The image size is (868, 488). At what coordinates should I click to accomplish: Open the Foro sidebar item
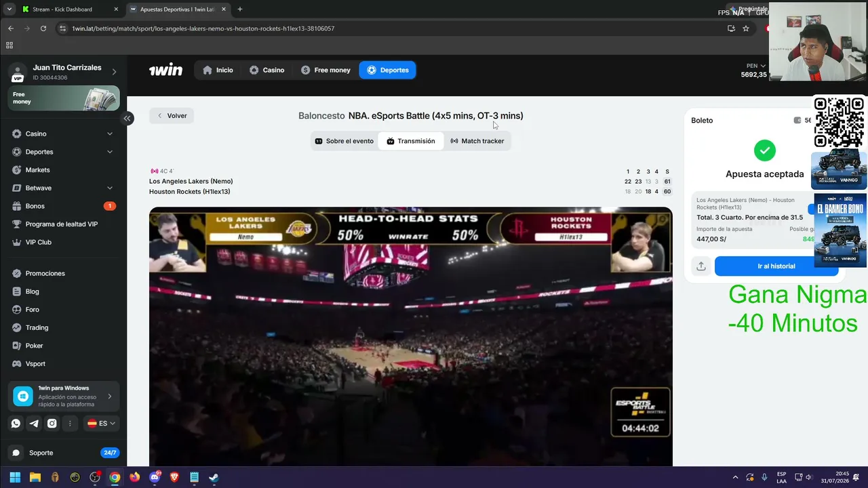tap(64, 310)
